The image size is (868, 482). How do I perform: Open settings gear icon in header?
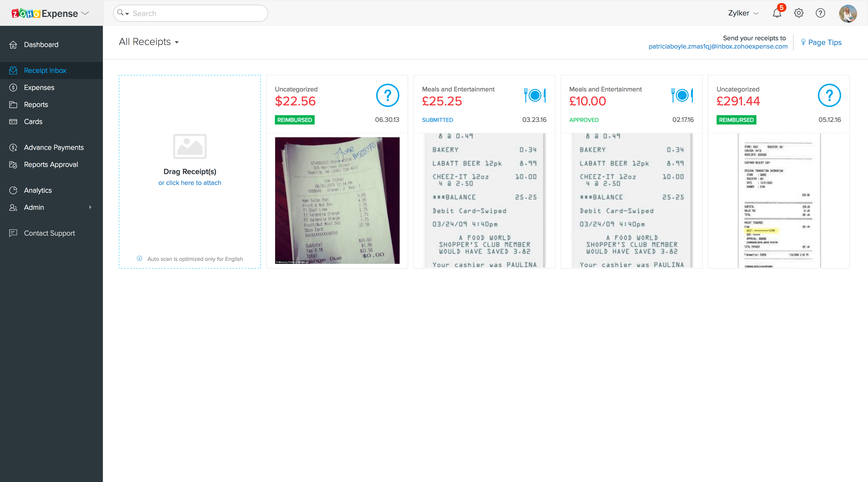click(798, 13)
